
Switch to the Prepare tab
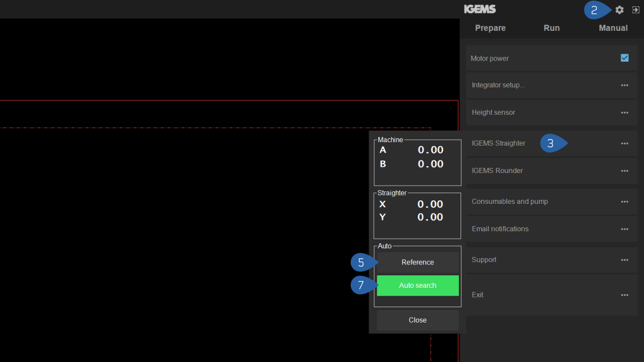coord(490,28)
